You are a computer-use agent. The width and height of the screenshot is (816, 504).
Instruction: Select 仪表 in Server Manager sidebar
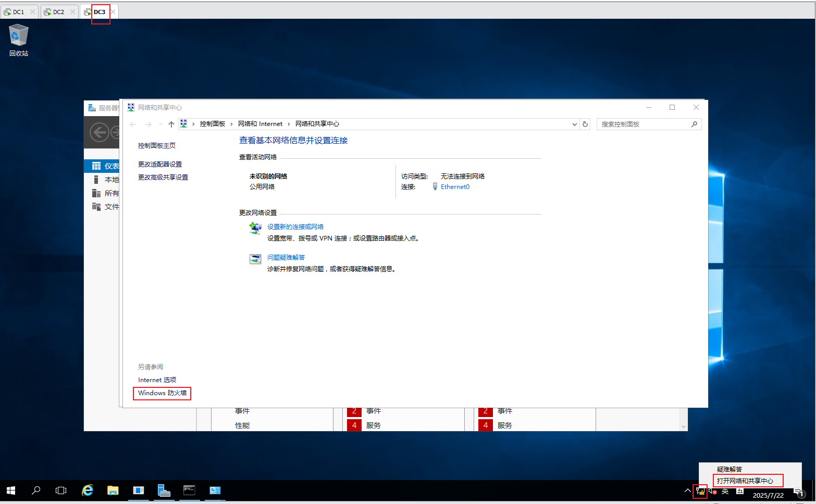coord(102,166)
